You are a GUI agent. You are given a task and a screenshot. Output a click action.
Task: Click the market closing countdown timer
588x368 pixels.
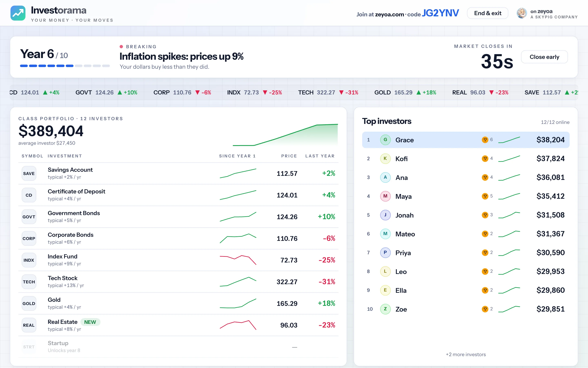coord(497,61)
